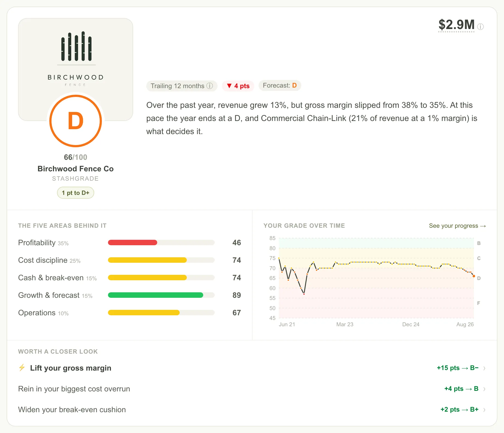The height and width of the screenshot is (433, 504).
Task: Click the +2 pts → B+ value
Action: click(x=460, y=410)
